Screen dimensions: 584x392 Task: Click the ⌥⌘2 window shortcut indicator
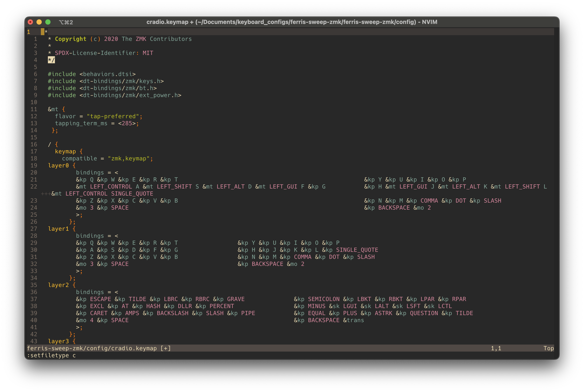pos(66,22)
